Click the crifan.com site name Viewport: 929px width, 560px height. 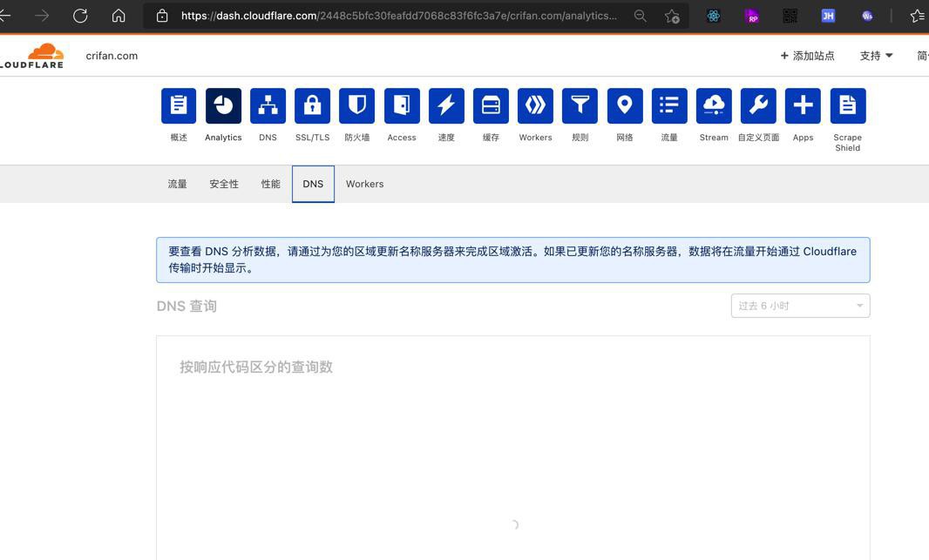pyautogui.click(x=112, y=56)
